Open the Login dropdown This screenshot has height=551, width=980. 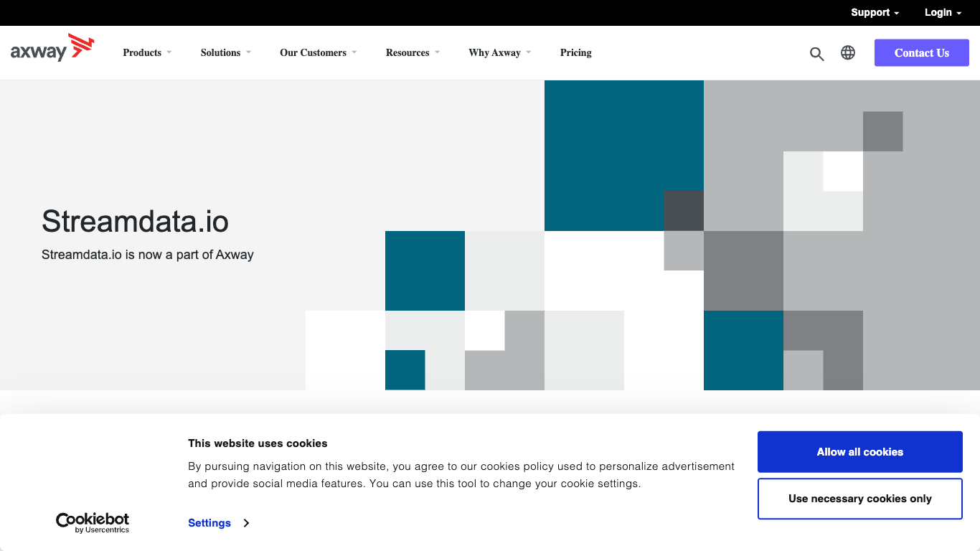[x=943, y=12]
